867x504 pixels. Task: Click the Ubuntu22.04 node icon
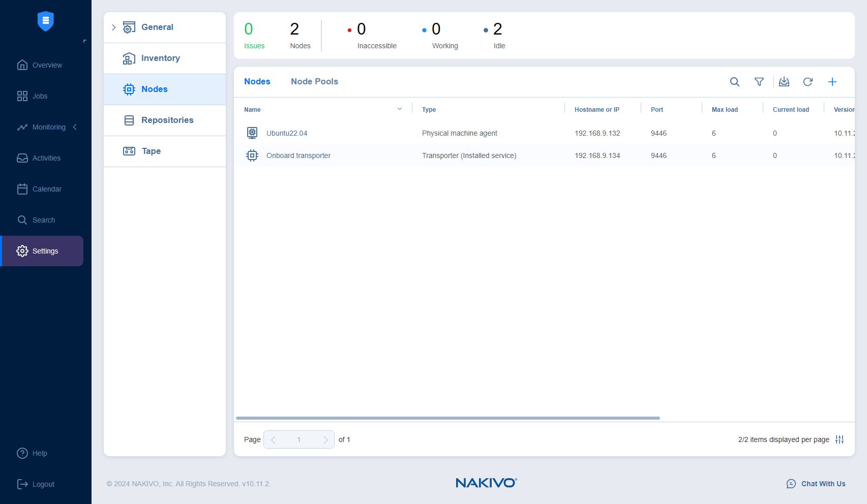252,133
